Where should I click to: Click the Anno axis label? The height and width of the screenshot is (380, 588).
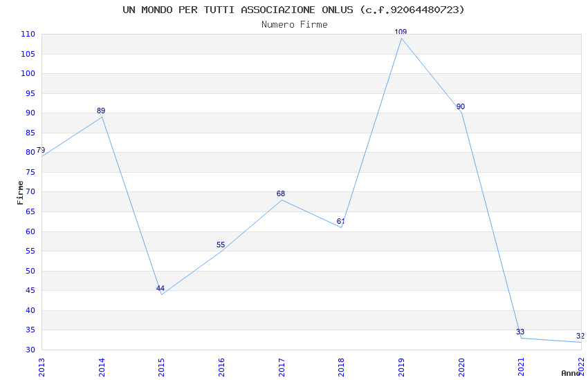571,373
